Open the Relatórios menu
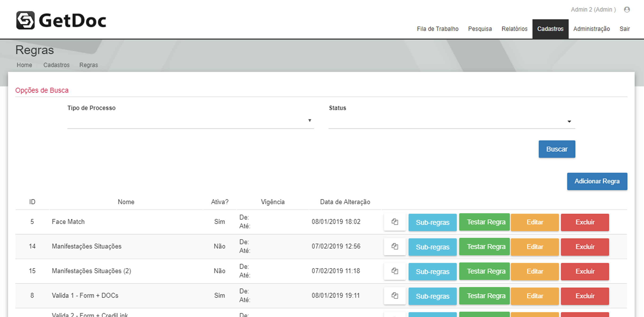This screenshot has width=644, height=317. (x=515, y=29)
